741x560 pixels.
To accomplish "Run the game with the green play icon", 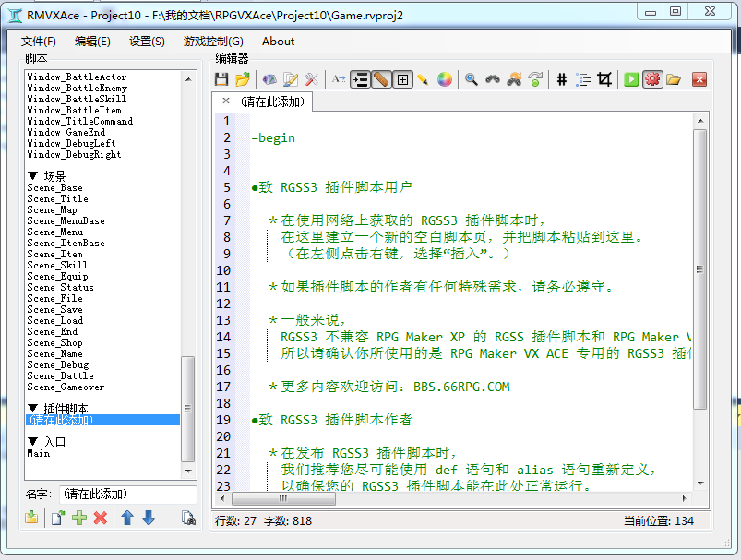I will pos(631,79).
